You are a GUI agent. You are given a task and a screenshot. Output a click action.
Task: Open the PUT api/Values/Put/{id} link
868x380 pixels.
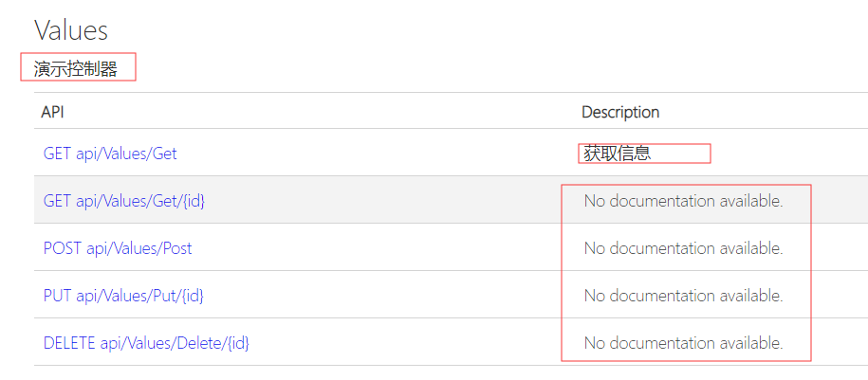pos(123,296)
